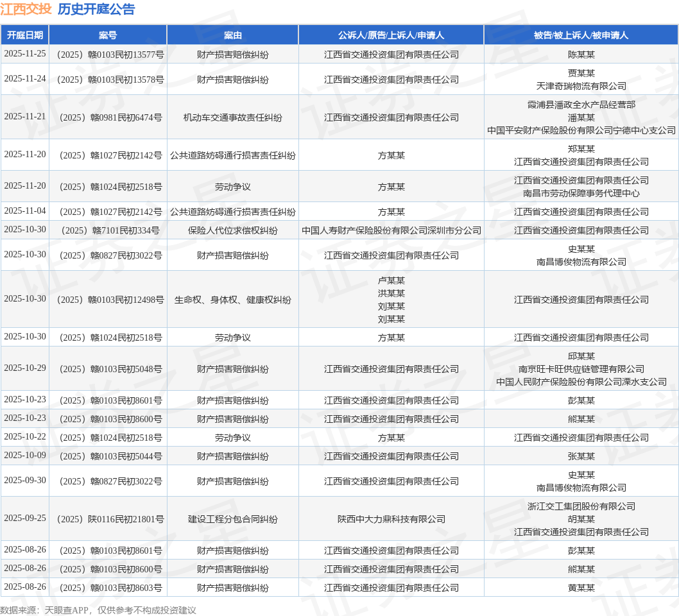Select 中国人寿财产保险股份有限公司深圳市分公司 plaintiff
The width and height of the screenshot is (679, 616).
coord(391,230)
